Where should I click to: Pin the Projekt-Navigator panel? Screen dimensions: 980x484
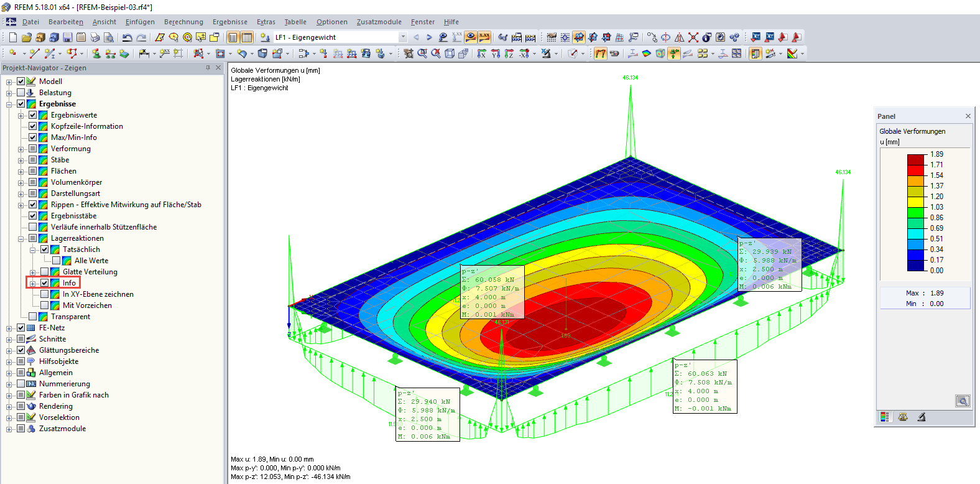(208, 68)
